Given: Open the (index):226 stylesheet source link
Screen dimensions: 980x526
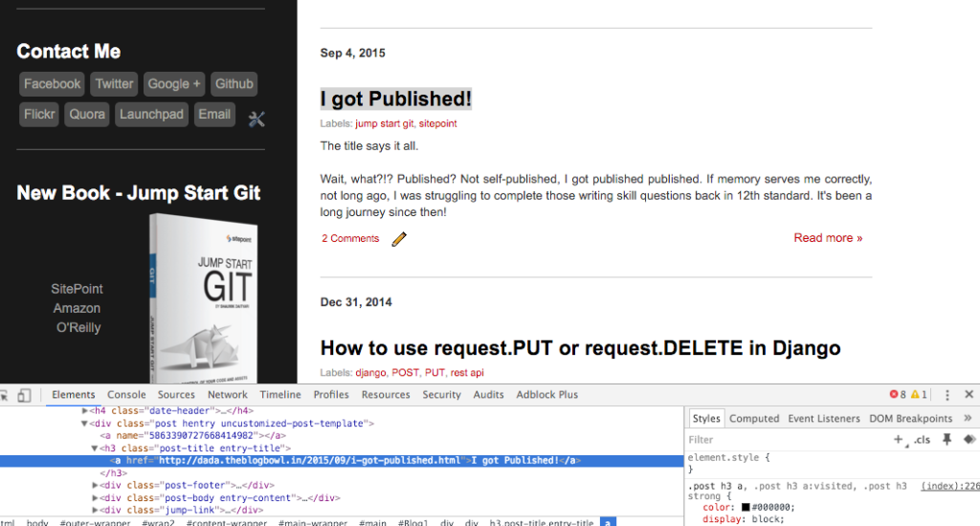Looking at the screenshot, I should point(950,486).
